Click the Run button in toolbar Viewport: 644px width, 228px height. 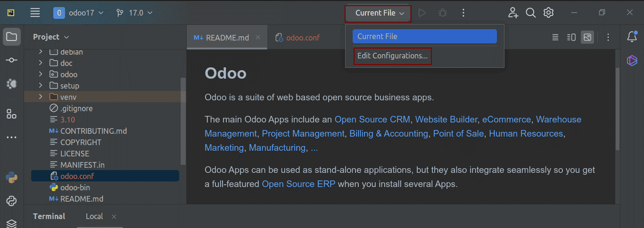pyautogui.click(x=422, y=13)
